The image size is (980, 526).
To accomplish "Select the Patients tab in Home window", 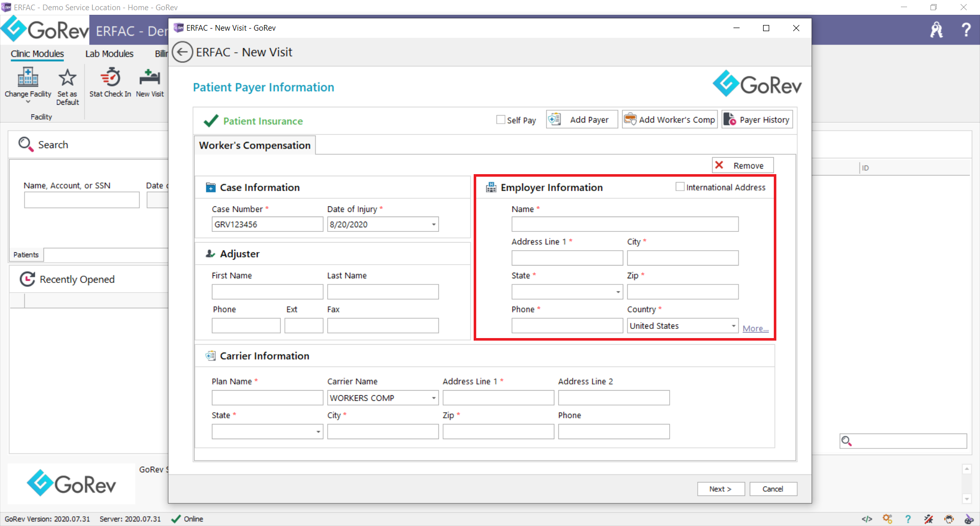I will [26, 255].
